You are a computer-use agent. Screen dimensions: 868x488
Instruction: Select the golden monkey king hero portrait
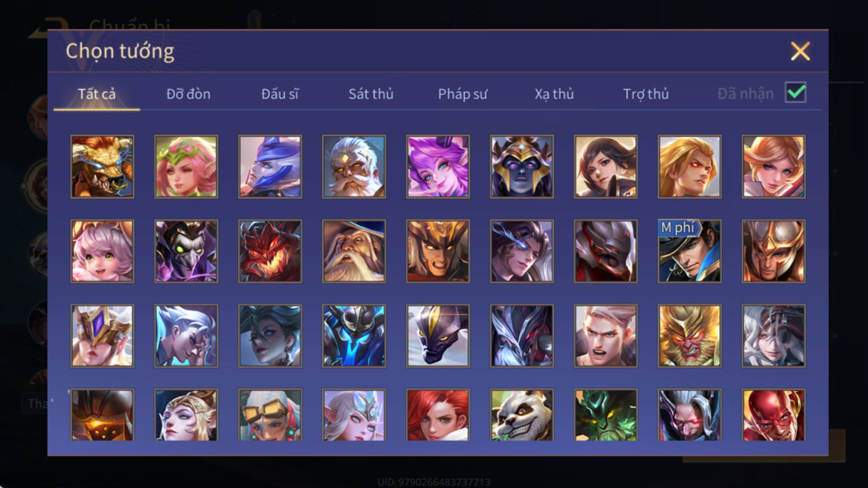click(x=690, y=336)
